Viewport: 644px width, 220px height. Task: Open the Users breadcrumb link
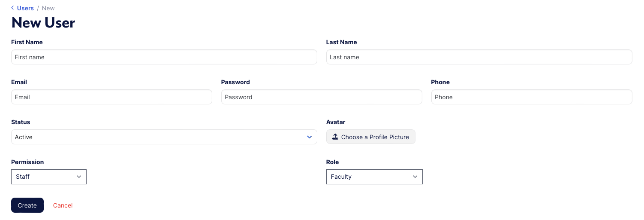tap(25, 8)
